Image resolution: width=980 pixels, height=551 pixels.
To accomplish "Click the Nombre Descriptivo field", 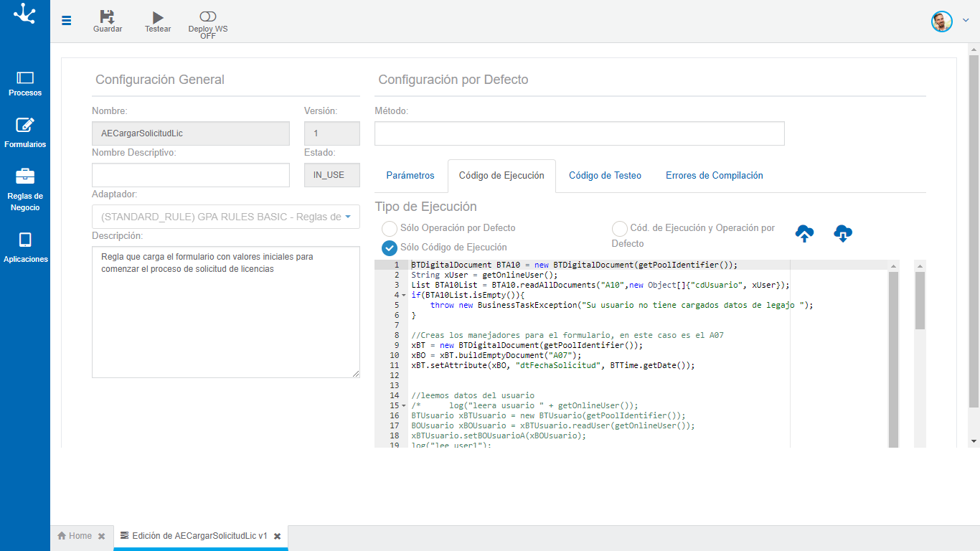I will point(191,175).
